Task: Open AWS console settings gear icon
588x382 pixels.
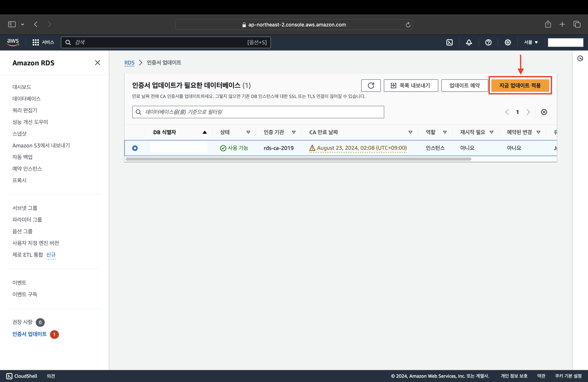Action: coord(508,42)
